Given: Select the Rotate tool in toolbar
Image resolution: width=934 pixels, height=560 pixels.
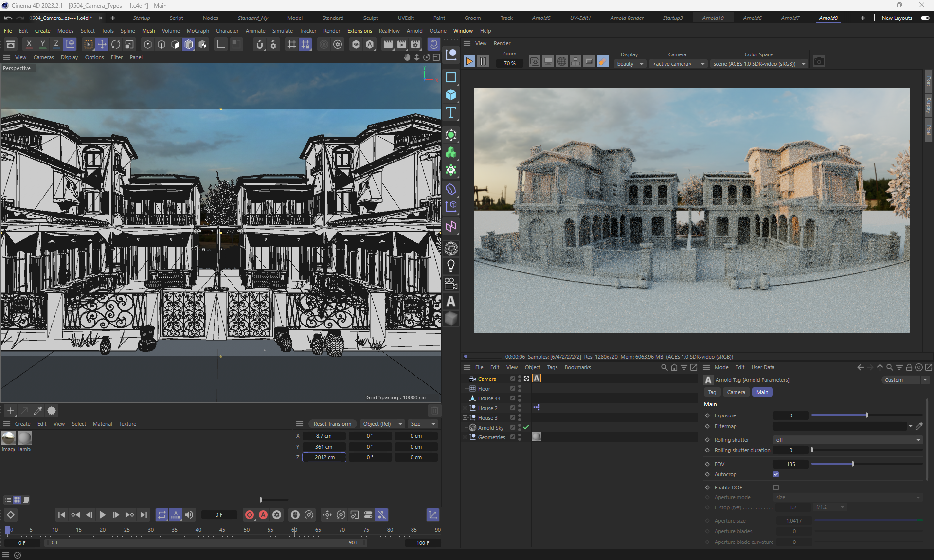Looking at the screenshot, I should click(x=116, y=44).
